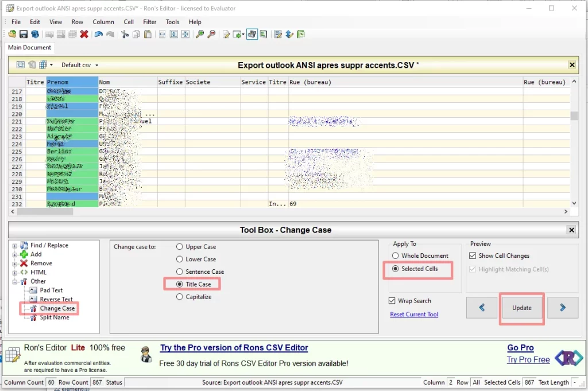Click the next right-arrow button

coord(563,308)
